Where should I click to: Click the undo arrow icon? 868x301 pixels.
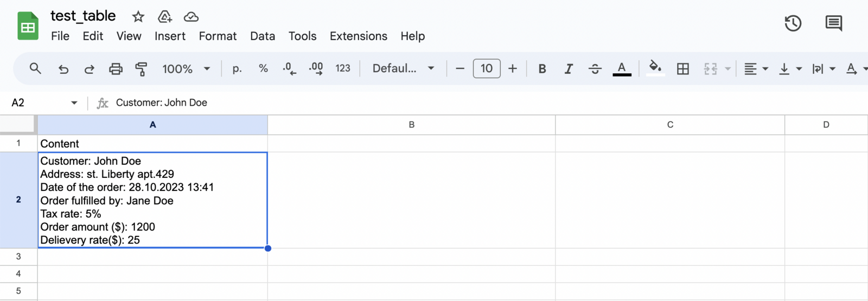[x=63, y=69]
